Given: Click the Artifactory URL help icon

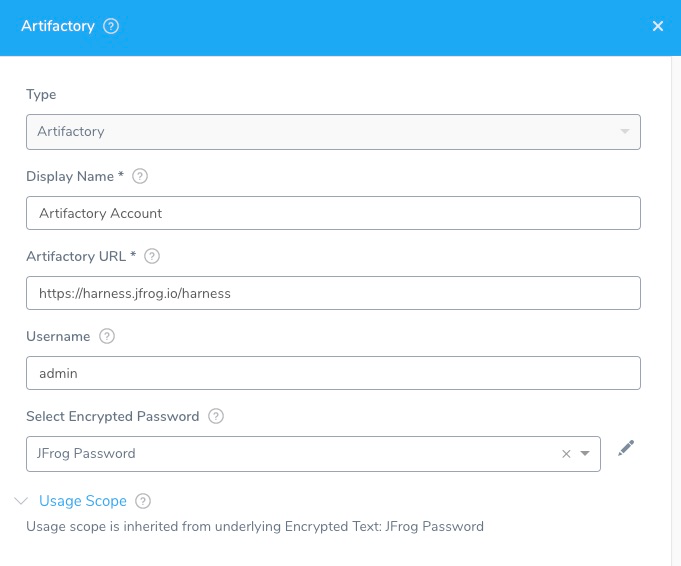Looking at the screenshot, I should (152, 256).
